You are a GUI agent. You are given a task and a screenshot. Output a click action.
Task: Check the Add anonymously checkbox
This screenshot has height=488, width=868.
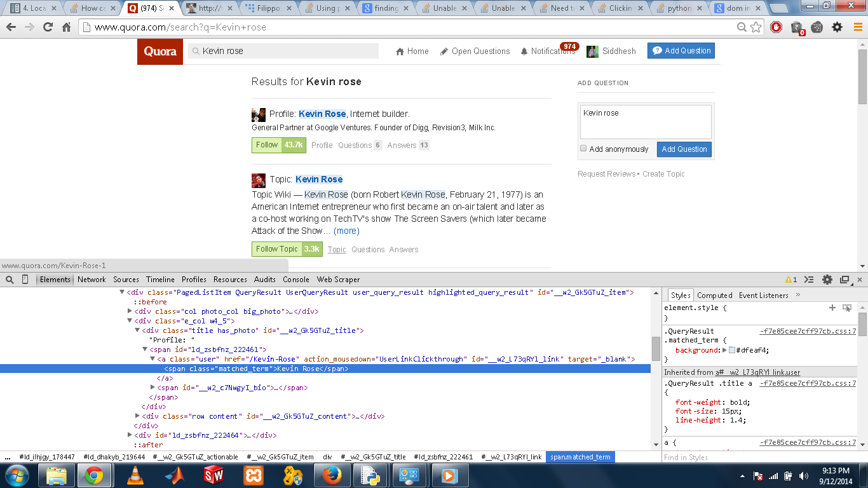click(583, 149)
